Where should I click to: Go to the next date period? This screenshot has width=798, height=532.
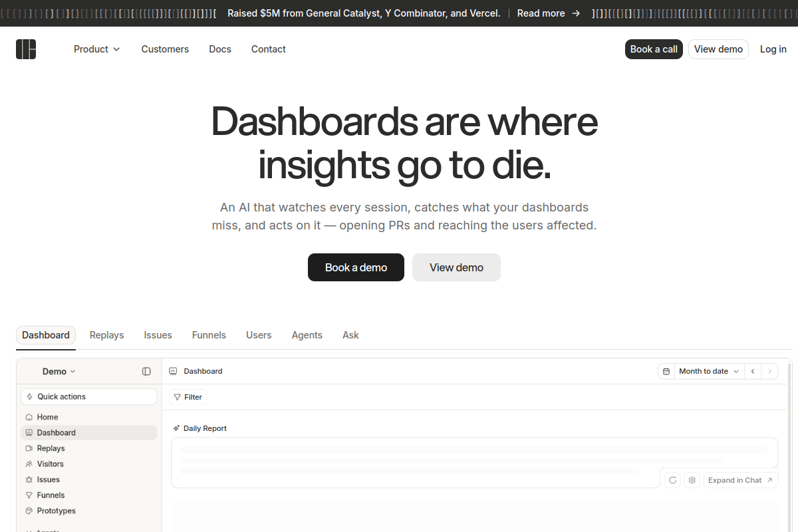click(770, 372)
